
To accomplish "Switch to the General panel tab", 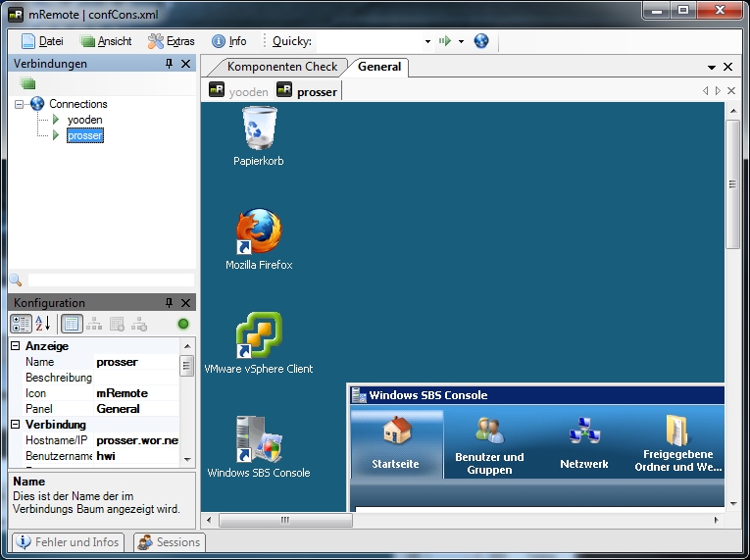I will pyautogui.click(x=379, y=67).
